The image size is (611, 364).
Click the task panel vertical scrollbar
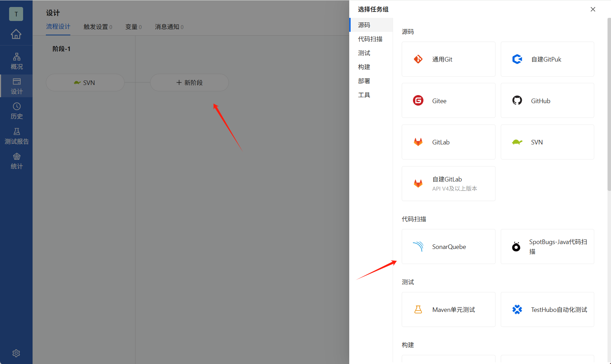[x=609, y=105]
